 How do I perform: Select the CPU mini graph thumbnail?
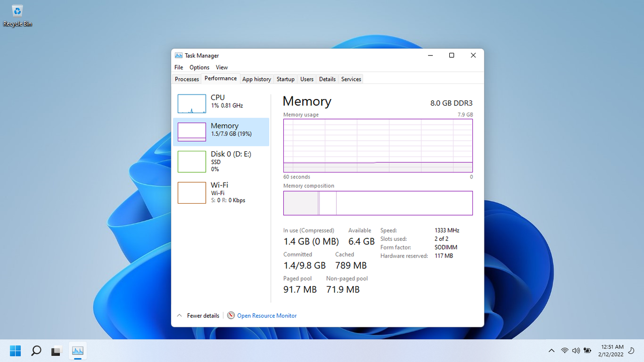point(192,104)
